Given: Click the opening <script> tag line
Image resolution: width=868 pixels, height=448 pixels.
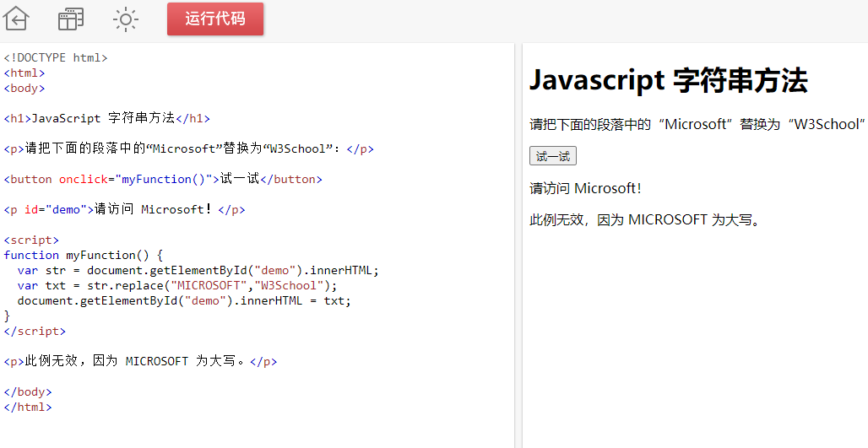Looking at the screenshot, I should tap(31, 240).
